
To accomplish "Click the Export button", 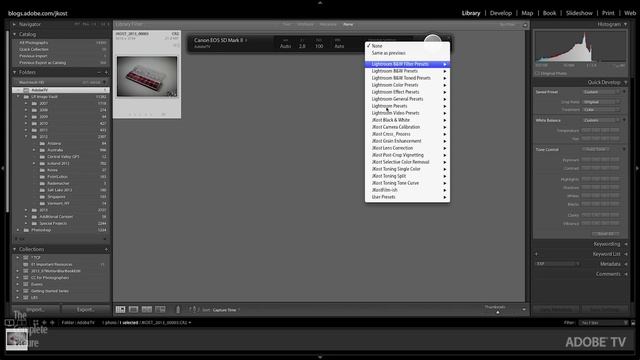I will pyautogui.click(x=85, y=309).
